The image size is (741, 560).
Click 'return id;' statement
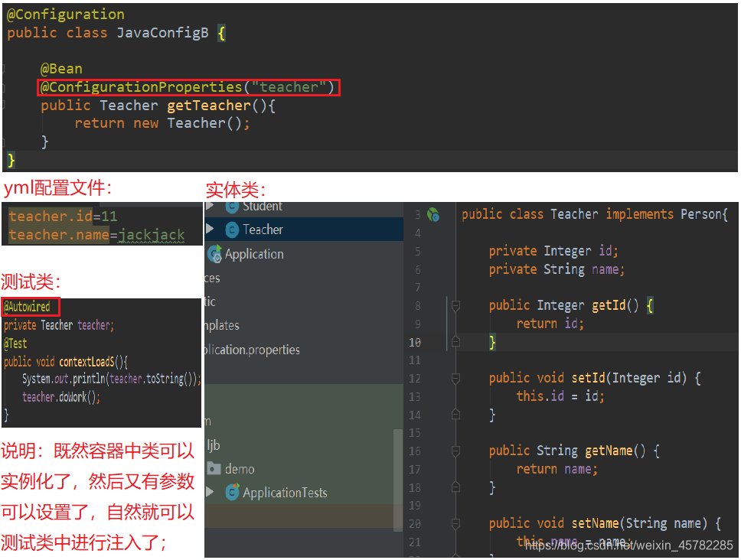(550, 324)
